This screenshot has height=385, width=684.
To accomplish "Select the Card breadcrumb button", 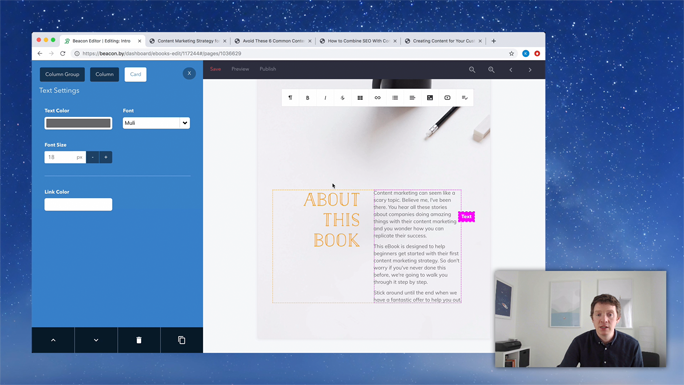I will click(x=135, y=74).
